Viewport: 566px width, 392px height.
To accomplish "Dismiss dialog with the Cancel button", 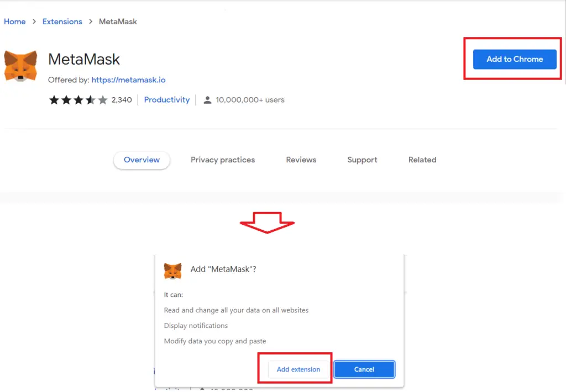I will tap(364, 369).
